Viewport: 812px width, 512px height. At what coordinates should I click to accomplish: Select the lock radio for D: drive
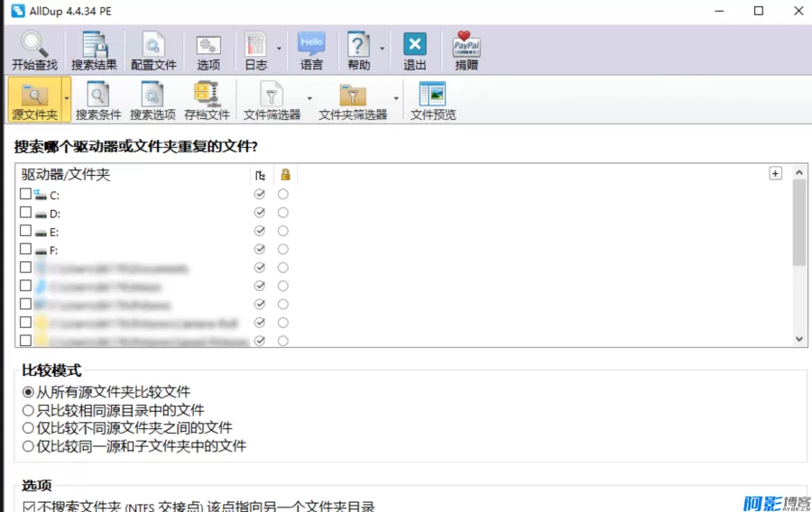click(x=283, y=214)
